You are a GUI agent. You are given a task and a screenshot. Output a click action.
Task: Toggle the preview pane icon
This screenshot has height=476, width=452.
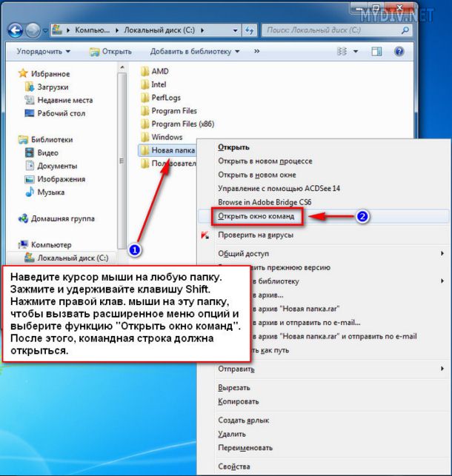(376, 51)
